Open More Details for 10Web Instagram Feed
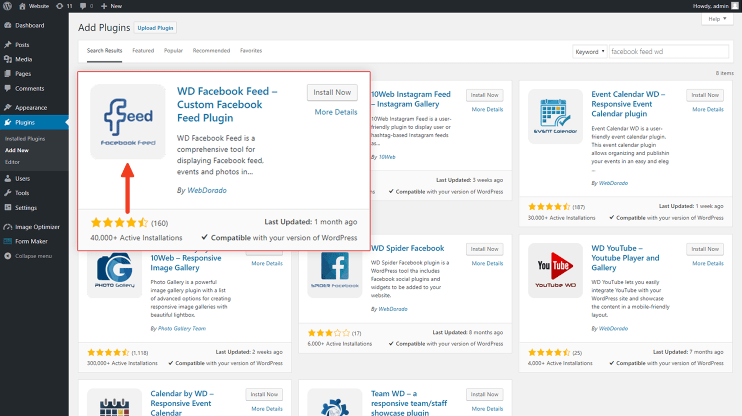742x416 pixels. tap(487, 109)
